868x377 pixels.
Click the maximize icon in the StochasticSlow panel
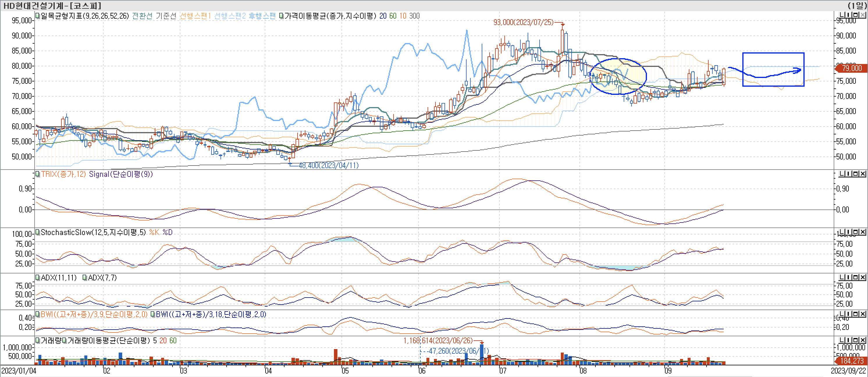click(x=855, y=232)
